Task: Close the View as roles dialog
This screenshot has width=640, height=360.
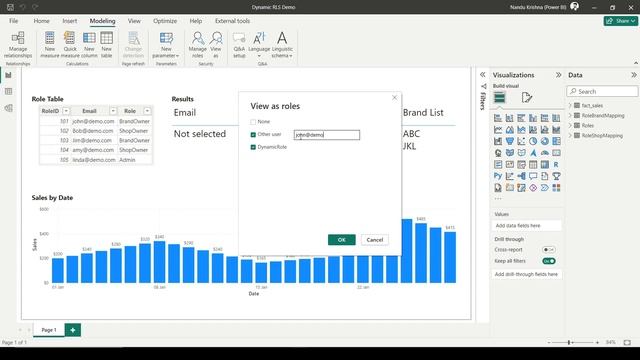Action: (x=394, y=98)
